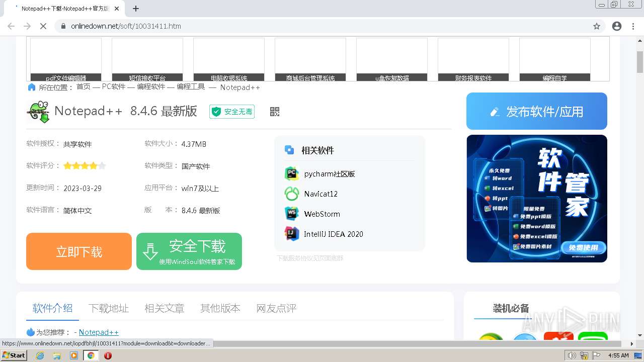Click the volume tray icon
This screenshot has width=644, height=362.
click(572, 355)
